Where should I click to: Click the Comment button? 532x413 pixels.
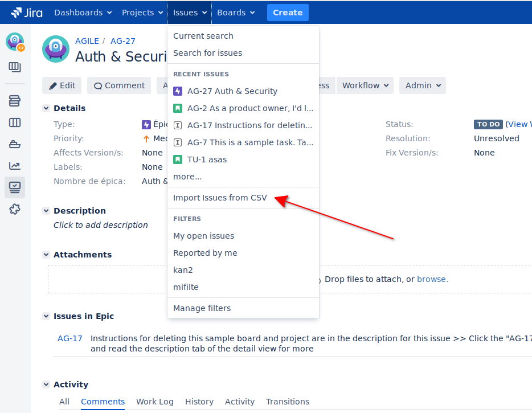coord(119,85)
